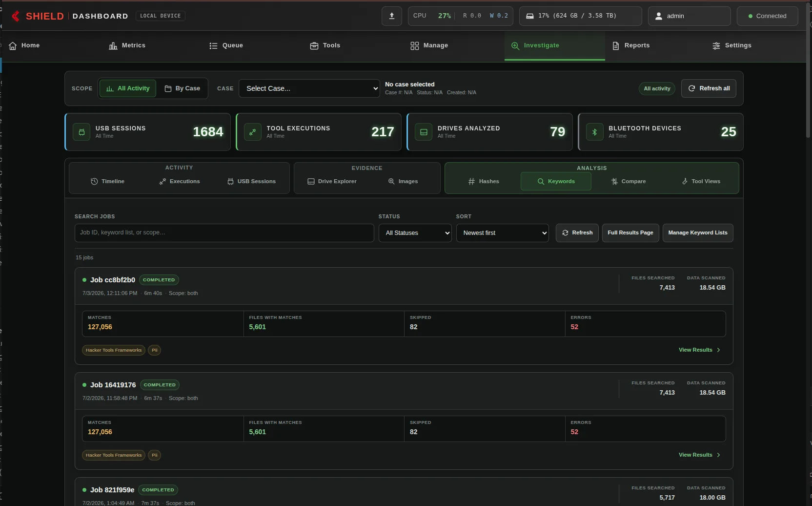Click the CPU usage indicator
This screenshot has height=506, width=812.
click(461, 16)
